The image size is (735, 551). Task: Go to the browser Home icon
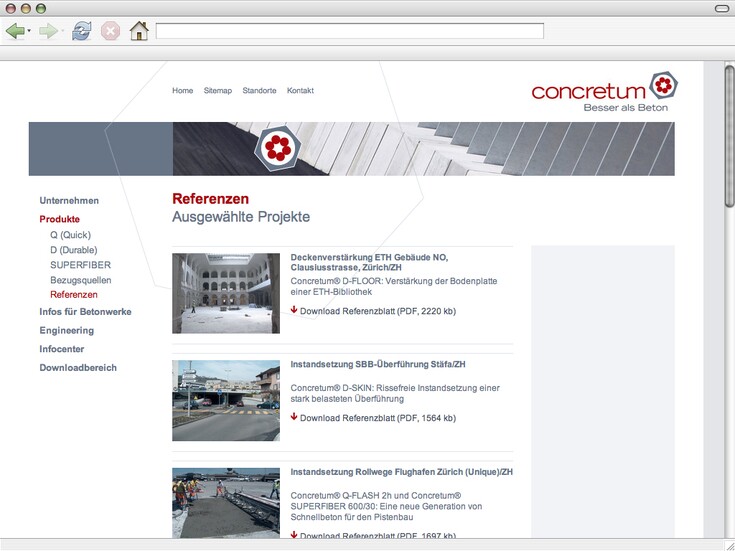click(x=139, y=31)
